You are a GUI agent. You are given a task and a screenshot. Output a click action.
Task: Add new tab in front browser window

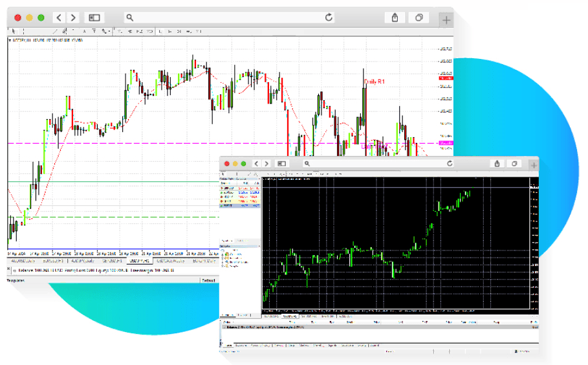pyautogui.click(x=533, y=165)
